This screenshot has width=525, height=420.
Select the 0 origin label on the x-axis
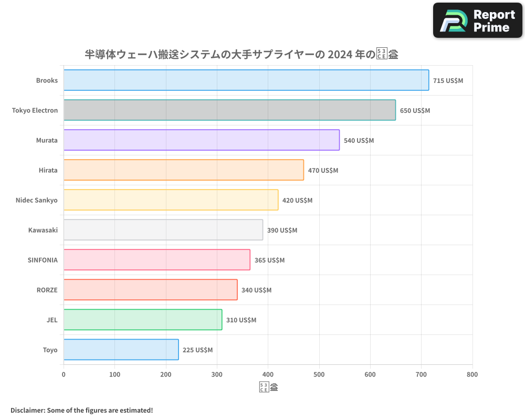[64, 374]
